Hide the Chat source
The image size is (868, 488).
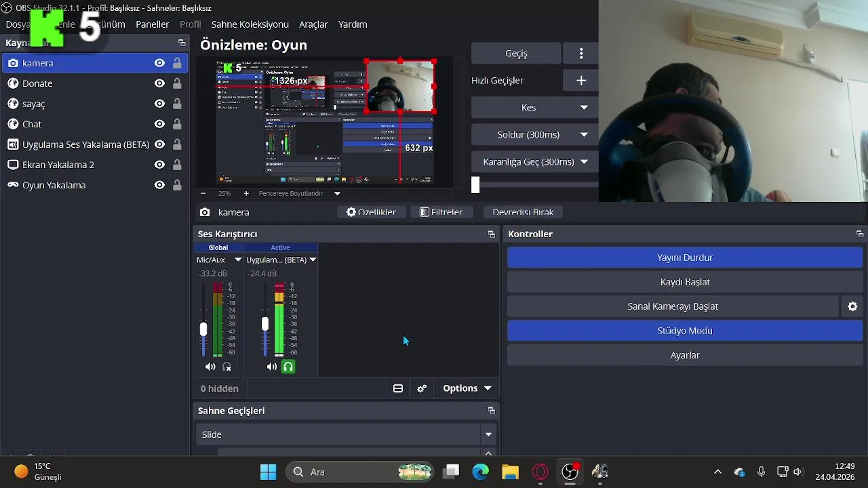[159, 124]
